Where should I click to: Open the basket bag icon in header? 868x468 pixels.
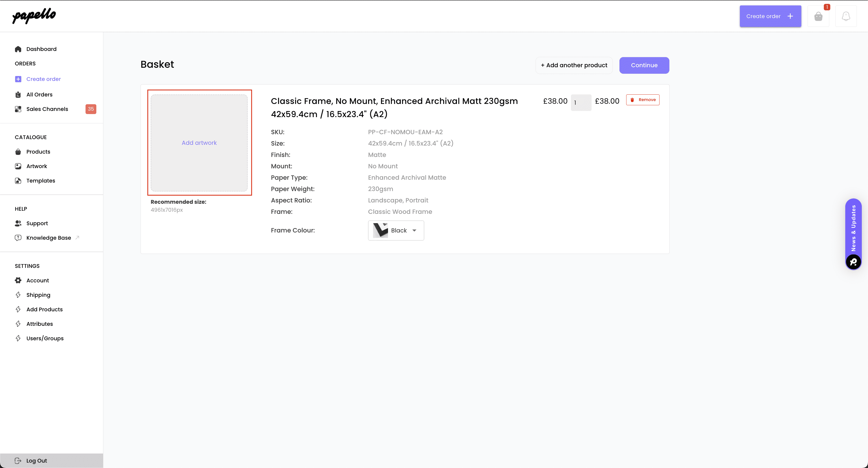pos(818,16)
